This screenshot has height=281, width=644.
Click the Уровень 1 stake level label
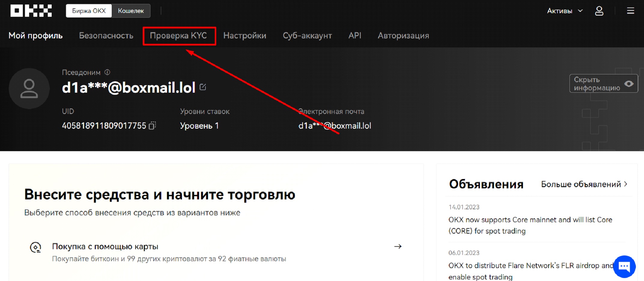pos(199,125)
